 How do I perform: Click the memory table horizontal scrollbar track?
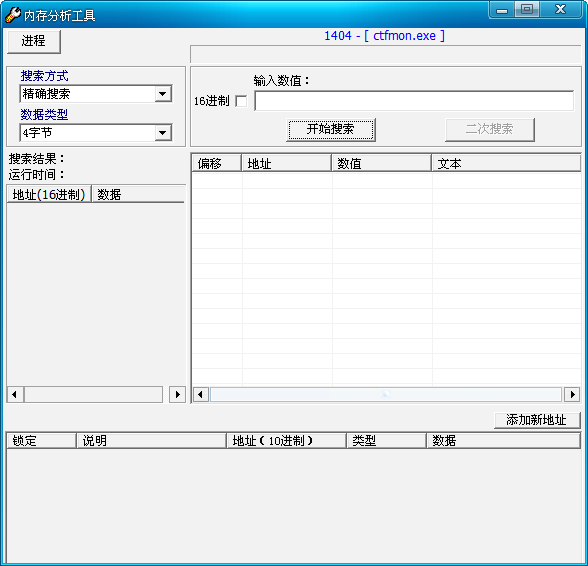point(386,395)
